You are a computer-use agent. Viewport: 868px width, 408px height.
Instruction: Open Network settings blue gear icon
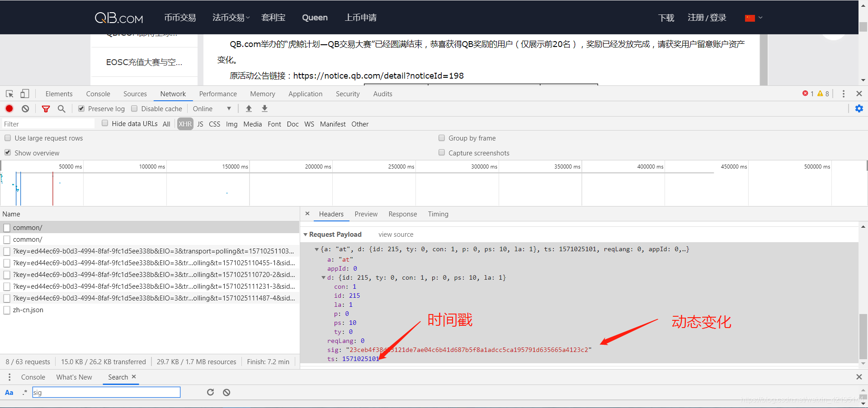coord(859,108)
